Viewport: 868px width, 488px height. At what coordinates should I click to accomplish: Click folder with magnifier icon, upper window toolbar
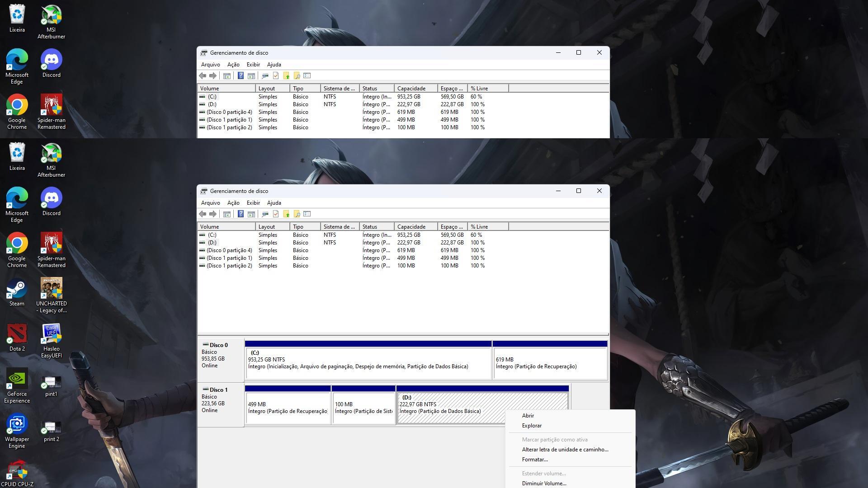tap(297, 76)
